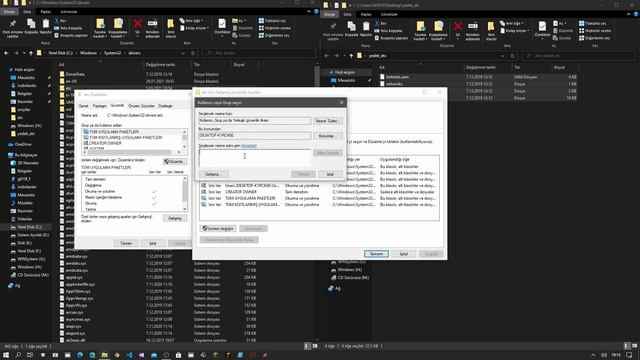The width and height of the screenshot is (640, 360).
Task: Open Önceki Sürümler tab in etc Özellikleri
Action: pyautogui.click(x=141, y=106)
